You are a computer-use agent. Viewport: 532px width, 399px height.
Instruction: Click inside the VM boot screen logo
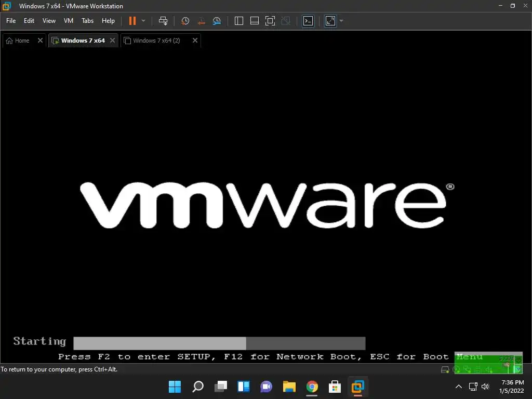[x=267, y=205]
